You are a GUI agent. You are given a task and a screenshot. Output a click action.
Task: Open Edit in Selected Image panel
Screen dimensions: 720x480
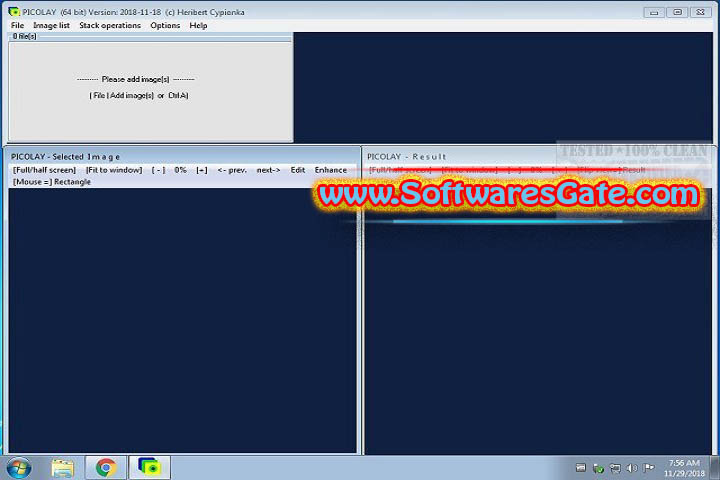point(298,170)
